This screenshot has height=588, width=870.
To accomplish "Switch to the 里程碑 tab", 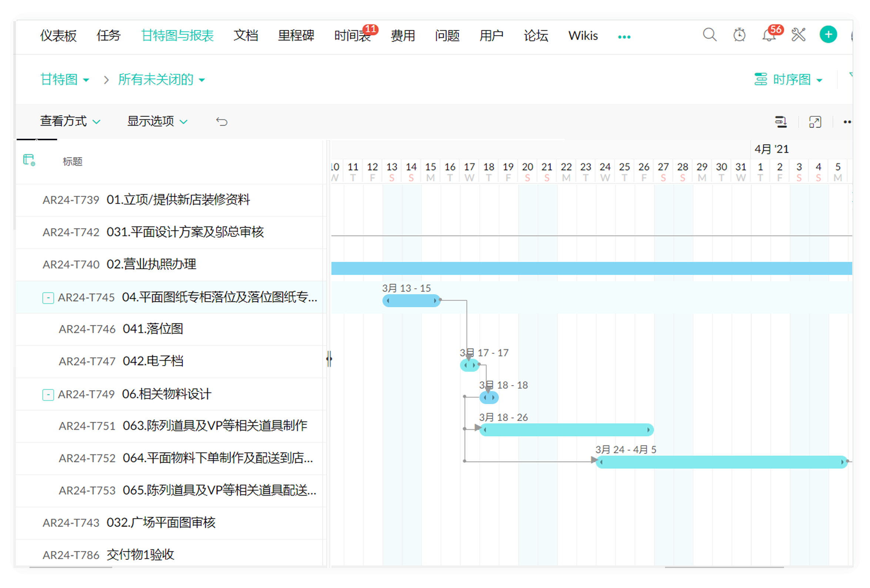I will (296, 36).
